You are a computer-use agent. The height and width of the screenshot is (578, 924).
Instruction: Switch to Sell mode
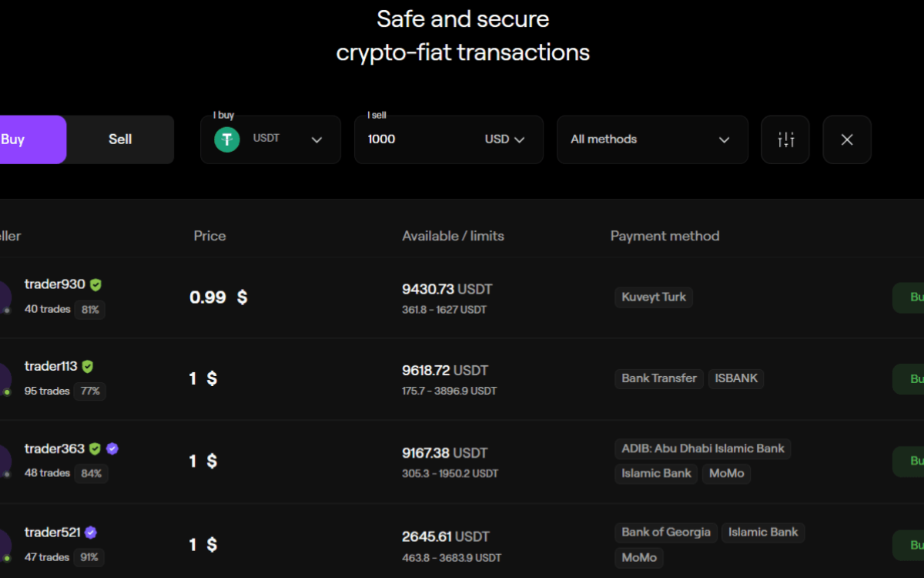[x=120, y=139]
